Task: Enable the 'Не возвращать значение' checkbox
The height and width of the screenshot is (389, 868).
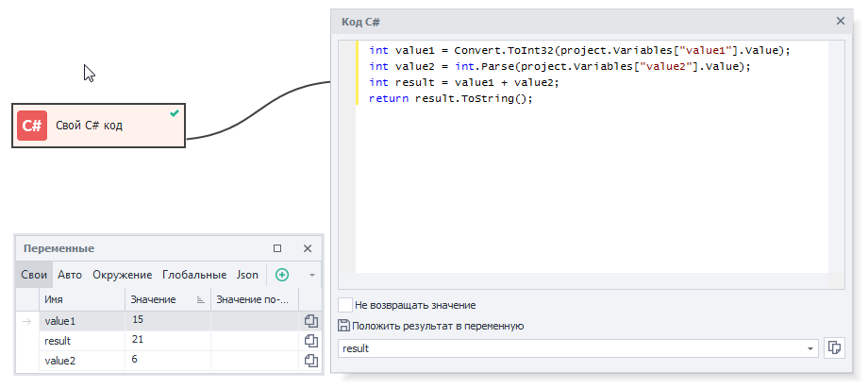Action: tap(344, 305)
